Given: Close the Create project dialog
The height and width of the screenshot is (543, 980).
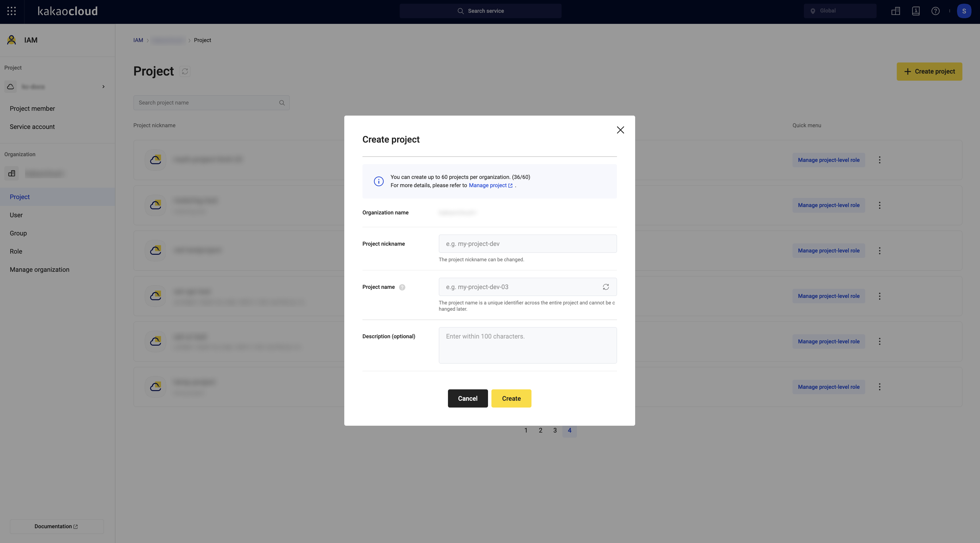Looking at the screenshot, I should coord(620,130).
